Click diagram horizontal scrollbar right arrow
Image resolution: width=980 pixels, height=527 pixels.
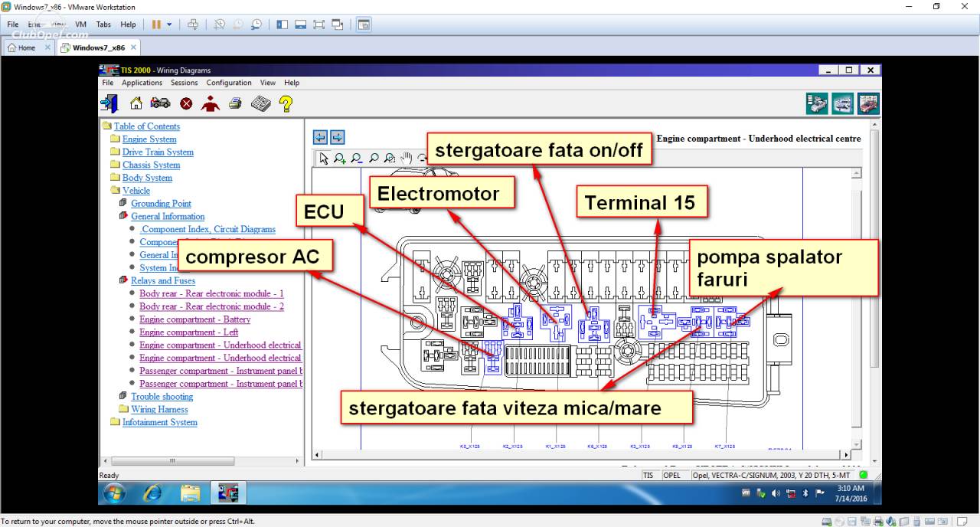(x=845, y=455)
